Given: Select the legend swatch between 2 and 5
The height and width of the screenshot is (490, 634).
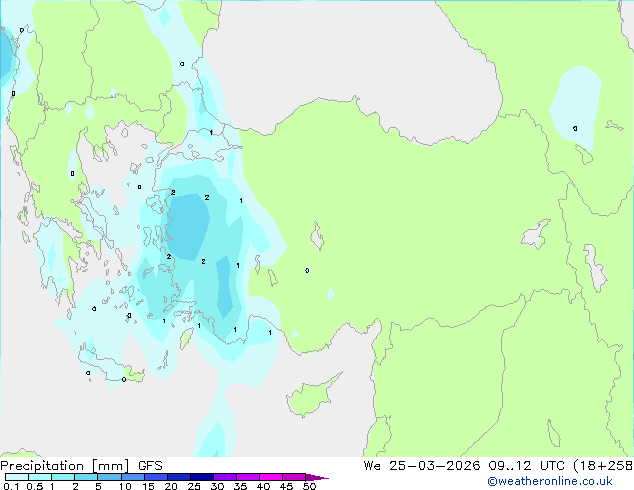Looking at the screenshot, I should [86, 477].
